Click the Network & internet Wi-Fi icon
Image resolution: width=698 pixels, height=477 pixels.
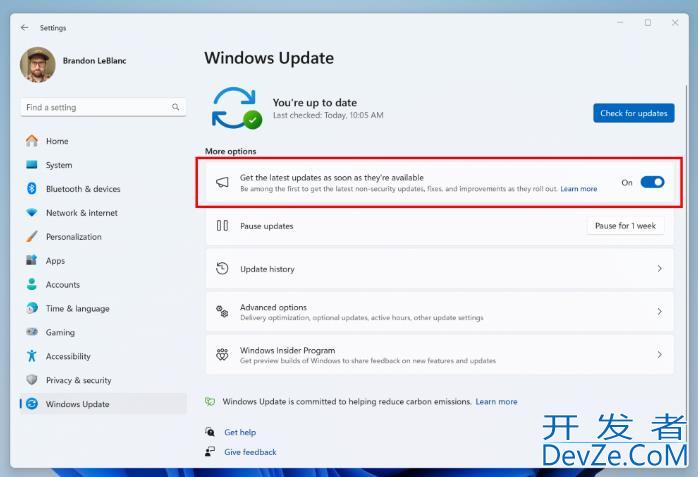[32, 213]
